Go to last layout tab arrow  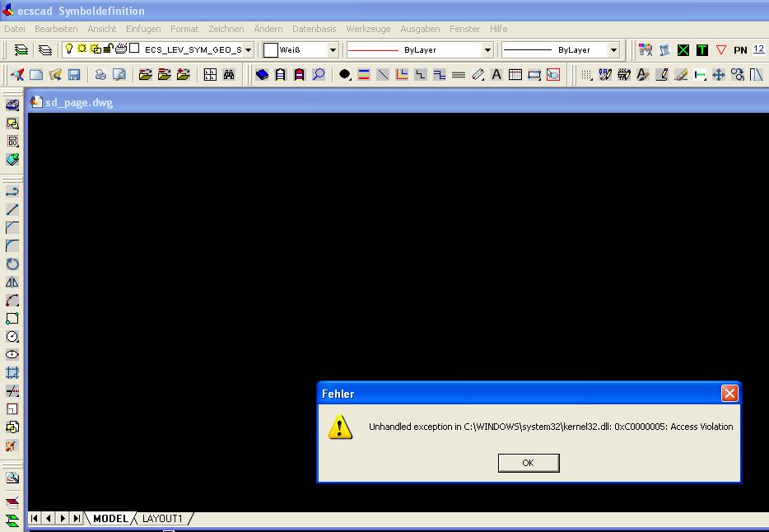click(x=77, y=518)
